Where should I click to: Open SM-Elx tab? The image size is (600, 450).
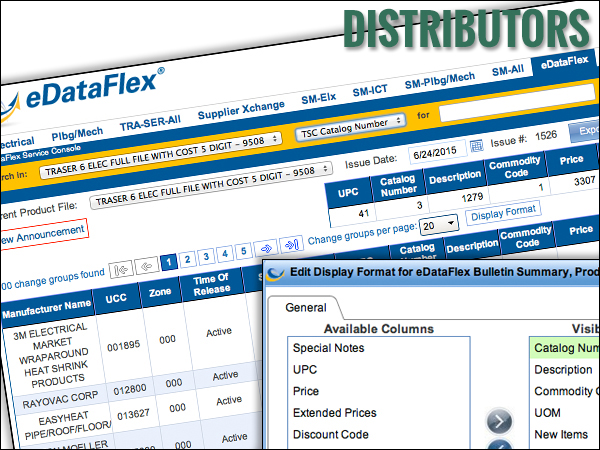[318, 98]
